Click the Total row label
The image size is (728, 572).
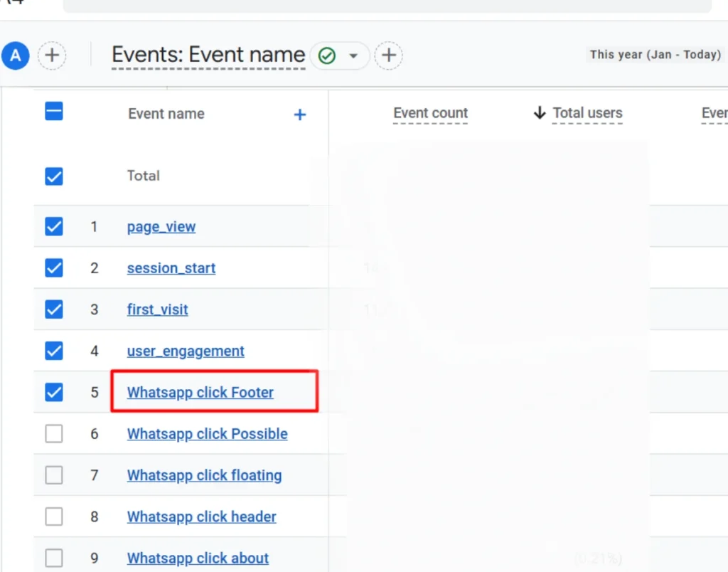point(144,176)
